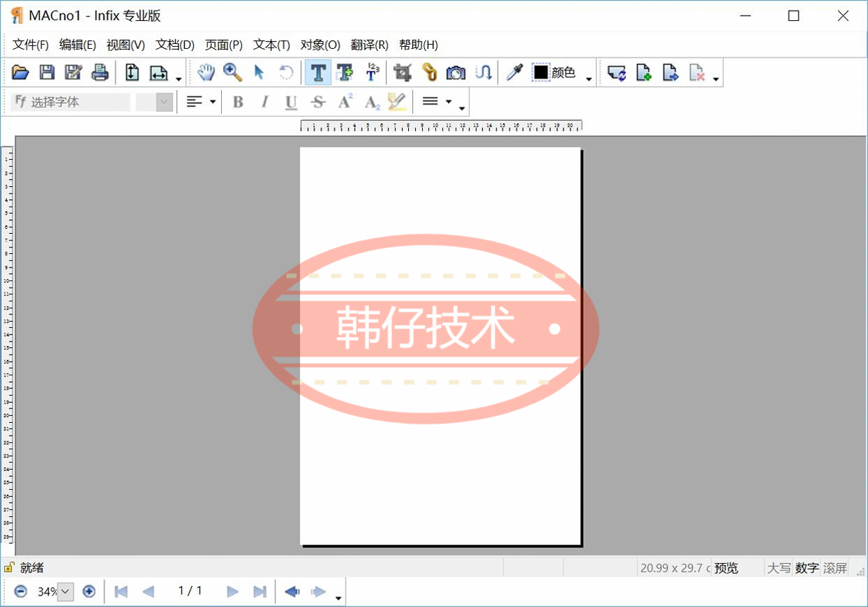Select the text flow link tool
868x607 pixels.
tap(483, 72)
